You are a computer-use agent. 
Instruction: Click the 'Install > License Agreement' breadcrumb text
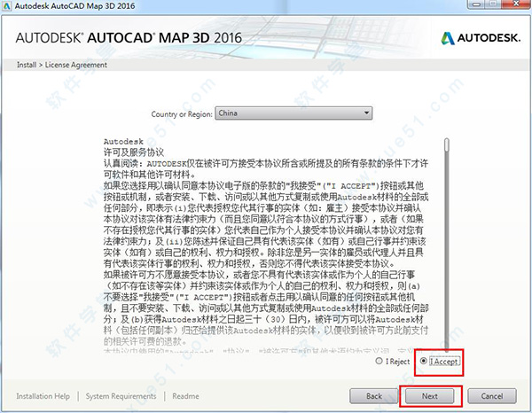tap(62, 65)
